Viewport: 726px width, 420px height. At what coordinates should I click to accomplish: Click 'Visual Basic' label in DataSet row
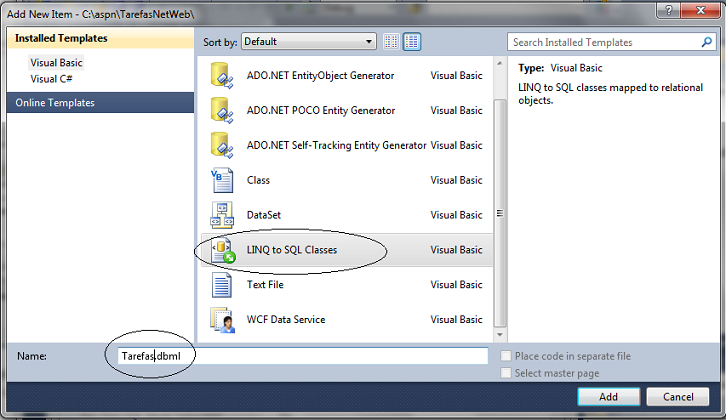coord(457,215)
